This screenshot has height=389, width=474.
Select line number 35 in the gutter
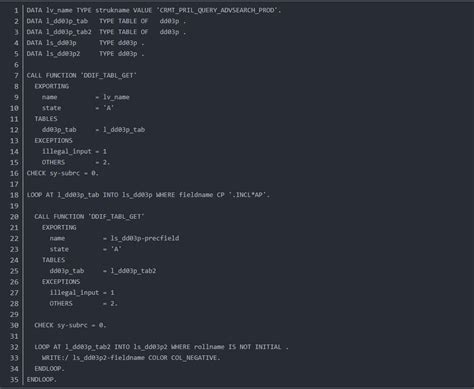[14, 380]
